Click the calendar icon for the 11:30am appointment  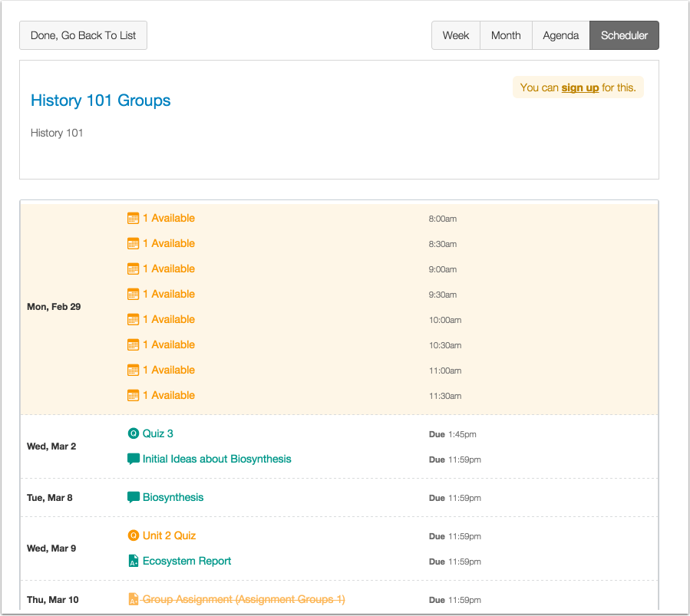point(133,395)
